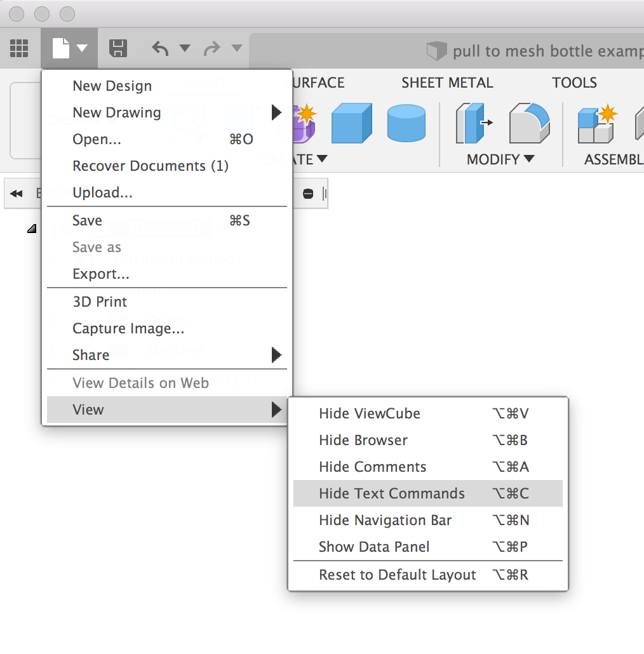Select Hide Navigation Bar option

pyautogui.click(x=428, y=520)
